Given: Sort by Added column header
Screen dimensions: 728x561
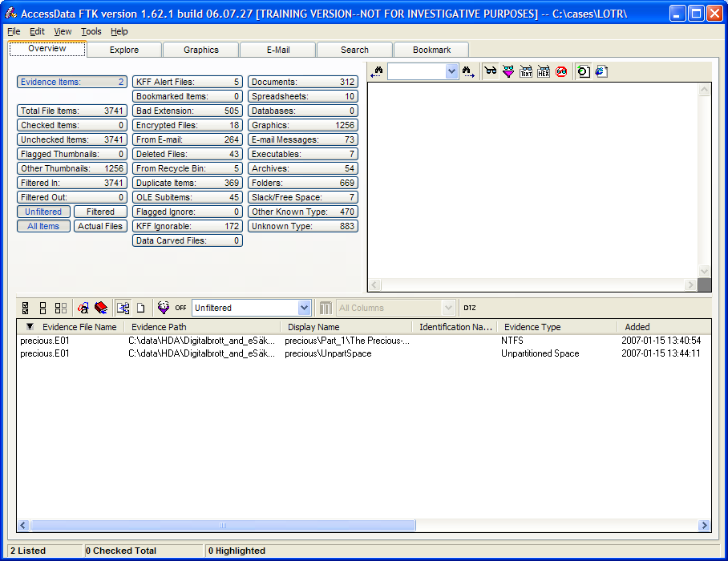Looking at the screenshot, I should [x=664, y=327].
